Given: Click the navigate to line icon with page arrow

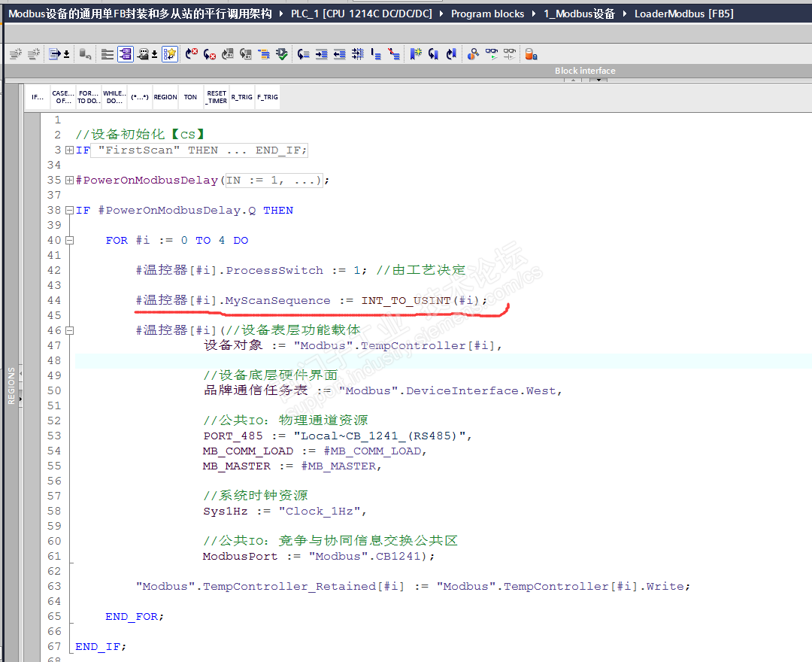Looking at the screenshot, I should [x=54, y=54].
